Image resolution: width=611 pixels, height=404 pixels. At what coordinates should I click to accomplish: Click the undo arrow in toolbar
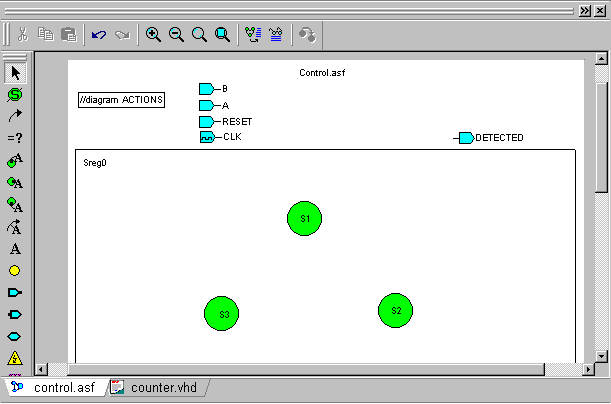(98, 34)
